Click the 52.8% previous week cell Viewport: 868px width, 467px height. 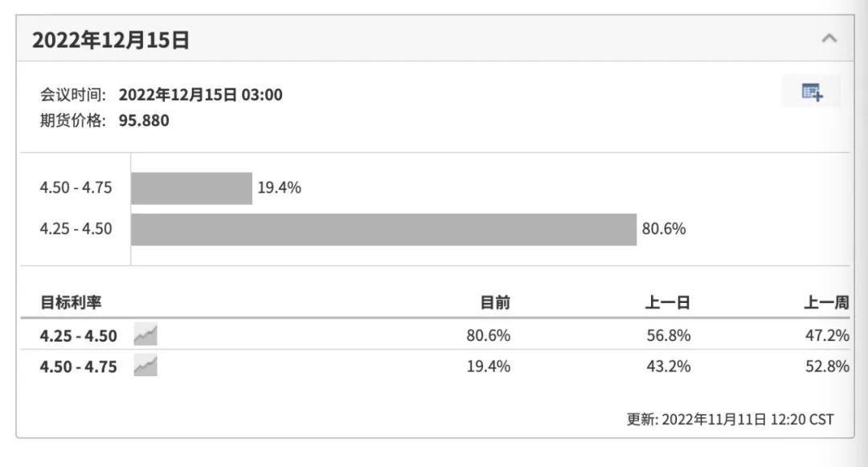tap(827, 367)
